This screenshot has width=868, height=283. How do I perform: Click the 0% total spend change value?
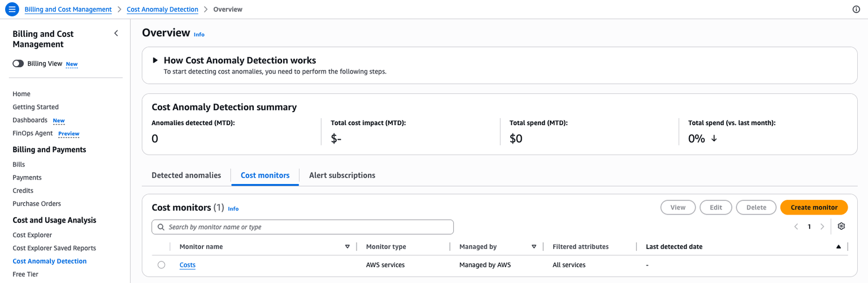point(697,139)
